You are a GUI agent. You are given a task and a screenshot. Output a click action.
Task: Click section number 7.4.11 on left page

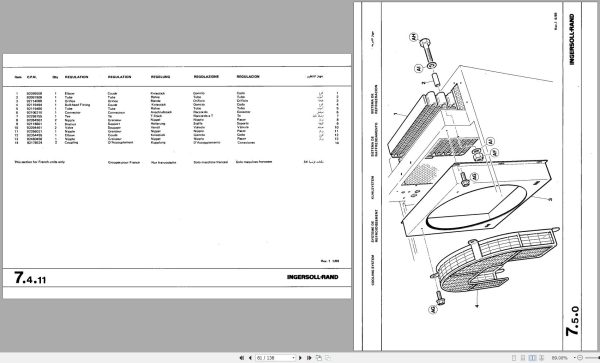pos(30,278)
